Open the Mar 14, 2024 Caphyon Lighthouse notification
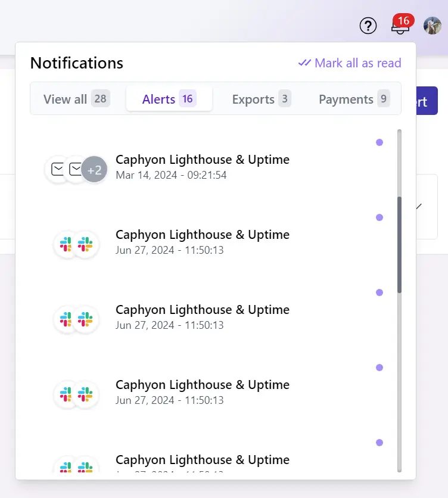Screen dimensions: 448x498 click(x=202, y=167)
